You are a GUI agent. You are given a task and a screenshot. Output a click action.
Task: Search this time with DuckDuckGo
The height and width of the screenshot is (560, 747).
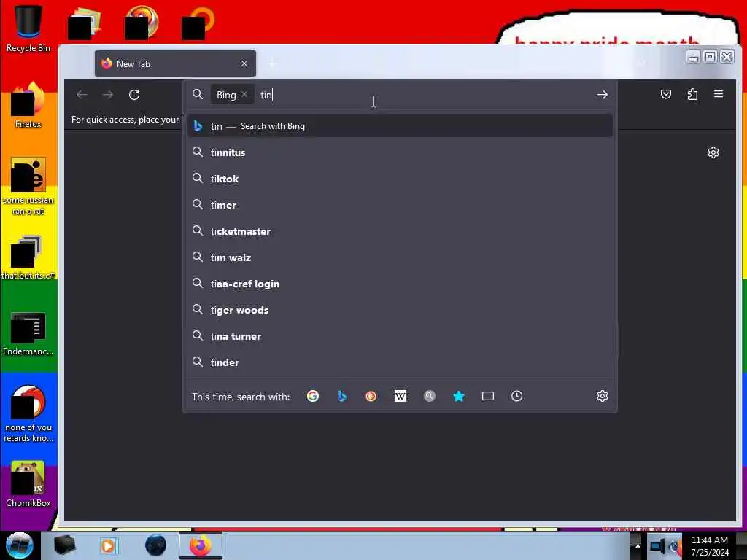click(x=371, y=396)
